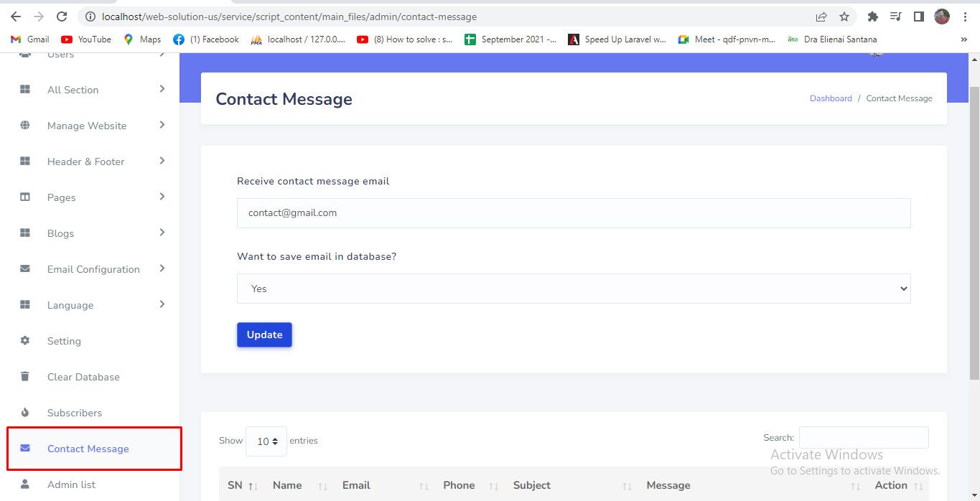Open the browser extensions puzzle icon
The image size is (980, 501).
873,17
